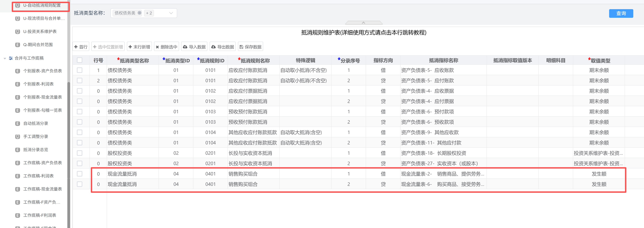The width and height of the screenshot is (644, 228).
Task: Click the icon beside 自动抵消分录 in the sidebar
Action: click(17, 123)
